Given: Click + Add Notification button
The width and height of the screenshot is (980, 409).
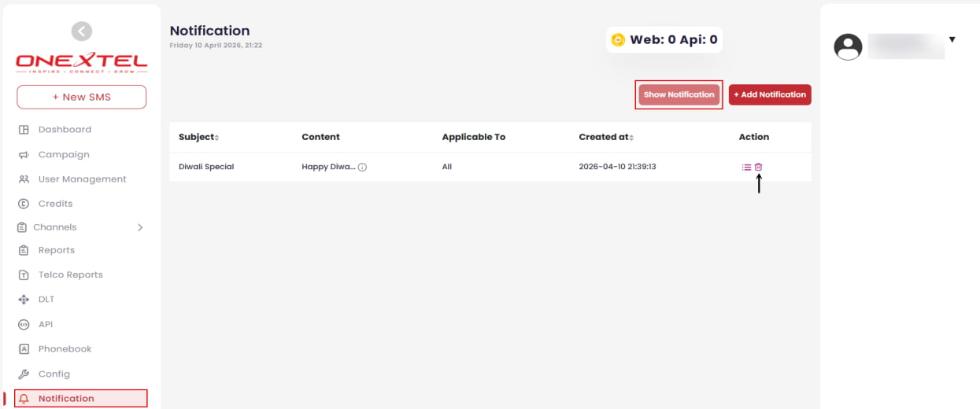Looking at the screenshot, I should pyautogui.click(x=770, y=94).
